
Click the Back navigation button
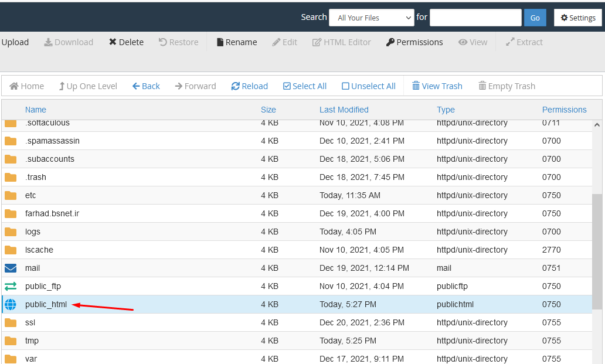[x=146, y=86]
